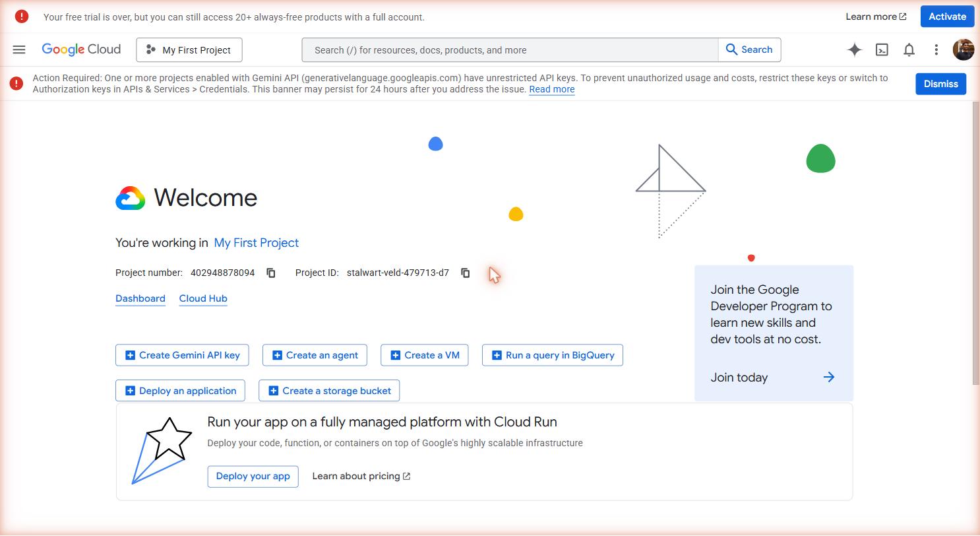Select project ID stalwart-veld-479713-d7 text
980x536 pixels.
coord(398,273)
